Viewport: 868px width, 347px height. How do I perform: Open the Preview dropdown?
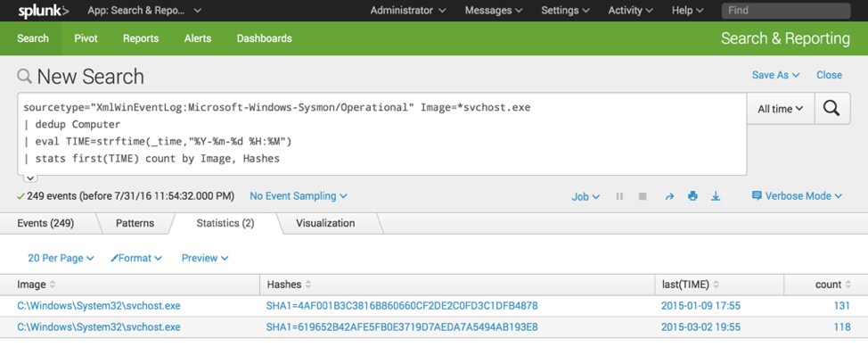tap(205, 259)
